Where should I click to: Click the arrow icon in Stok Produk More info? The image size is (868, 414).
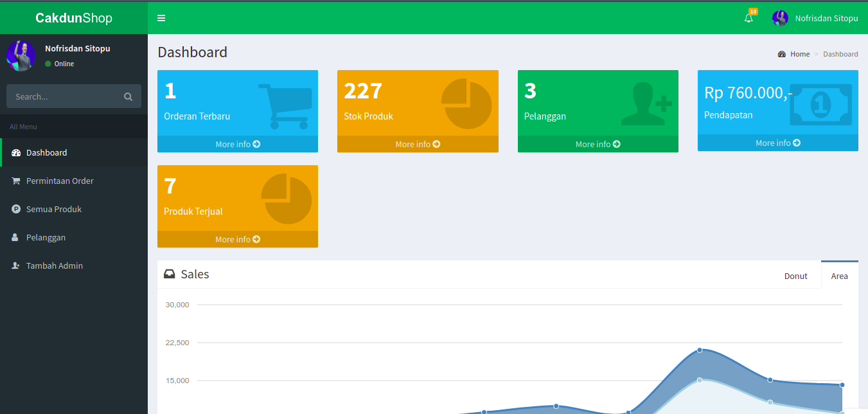pyautogui.click(x=437, y=144)
